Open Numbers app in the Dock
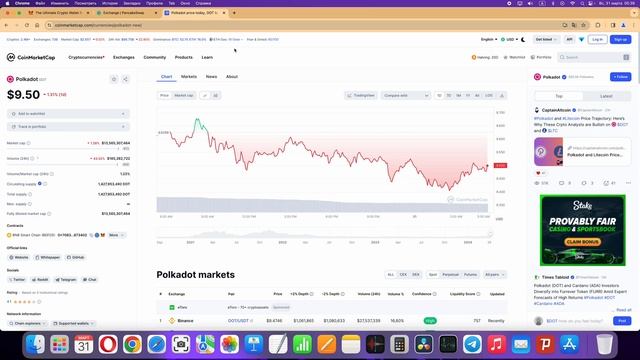Viewport: 640px width, 360px height. 302,344
